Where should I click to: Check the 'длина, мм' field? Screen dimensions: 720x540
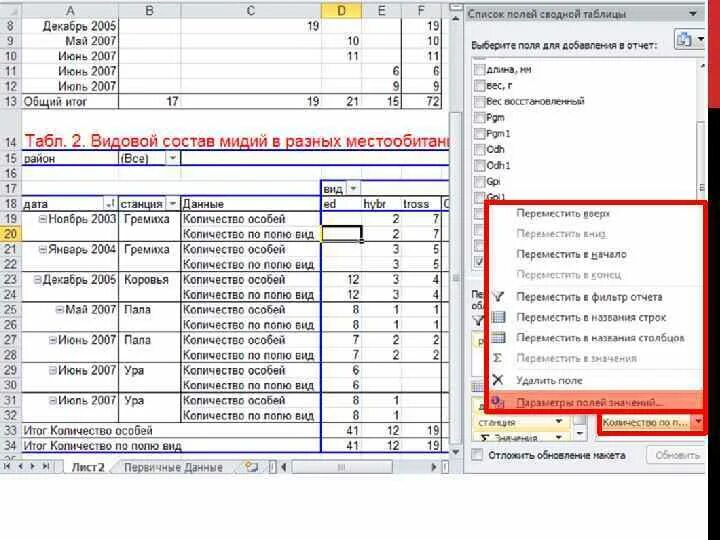(x=479, y=69)
